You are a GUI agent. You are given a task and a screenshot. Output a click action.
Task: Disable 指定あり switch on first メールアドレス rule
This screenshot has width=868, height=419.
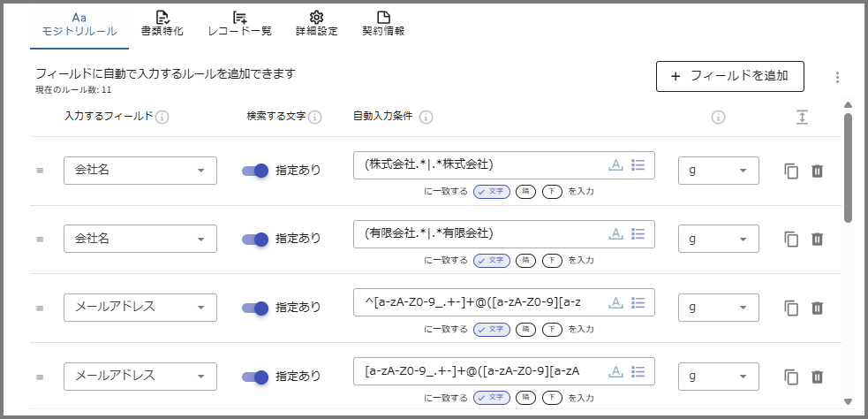click(255, 308)
